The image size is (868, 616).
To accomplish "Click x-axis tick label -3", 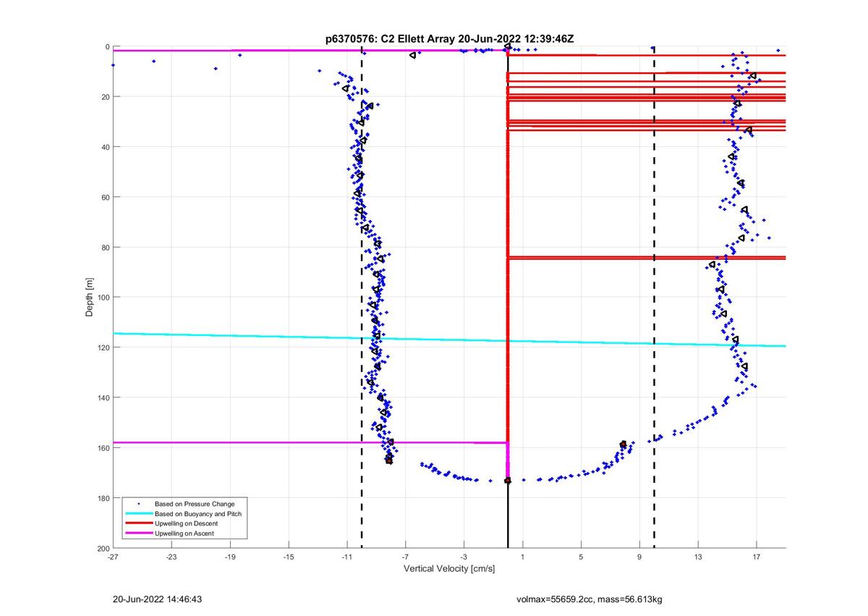I will point(464,557).
